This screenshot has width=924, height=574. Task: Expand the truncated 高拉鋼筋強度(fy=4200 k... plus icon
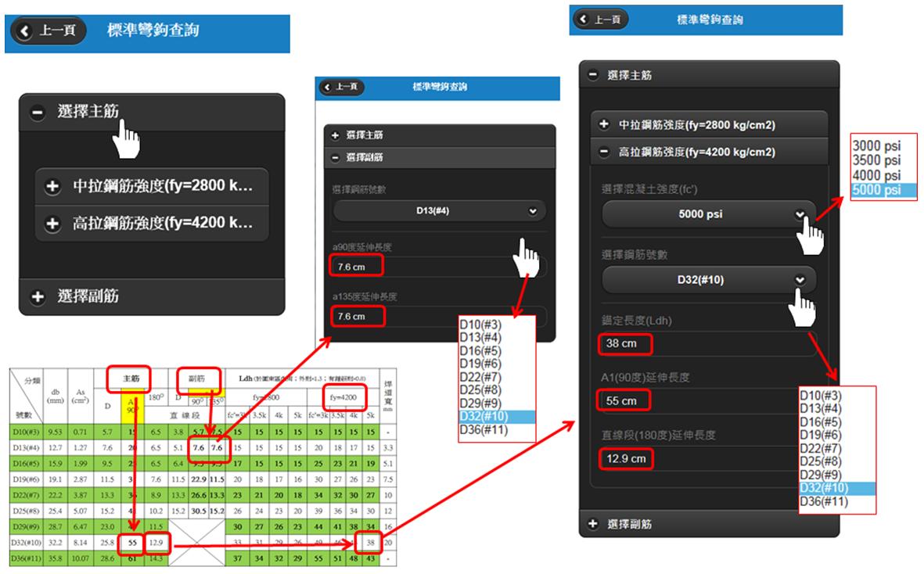point(53,224)
